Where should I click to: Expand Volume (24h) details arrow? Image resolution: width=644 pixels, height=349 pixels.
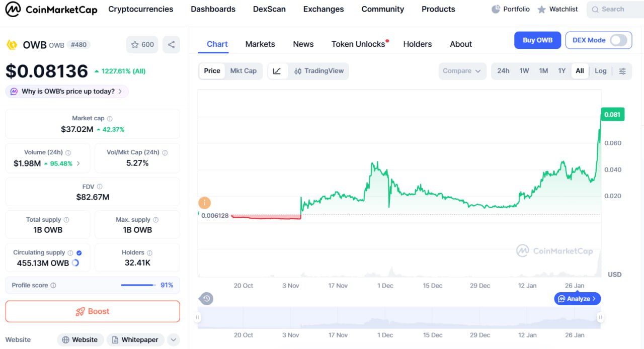point(78,163)
